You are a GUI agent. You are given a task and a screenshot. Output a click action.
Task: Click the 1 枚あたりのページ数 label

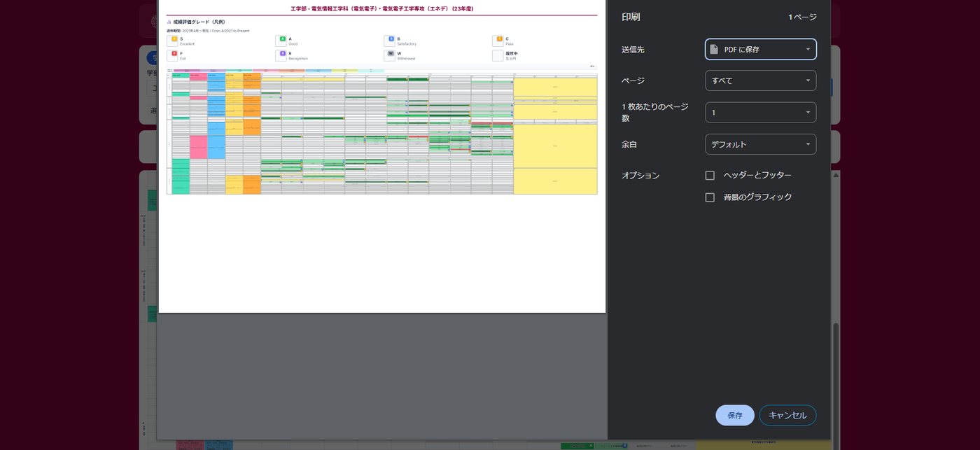[655, 113]
